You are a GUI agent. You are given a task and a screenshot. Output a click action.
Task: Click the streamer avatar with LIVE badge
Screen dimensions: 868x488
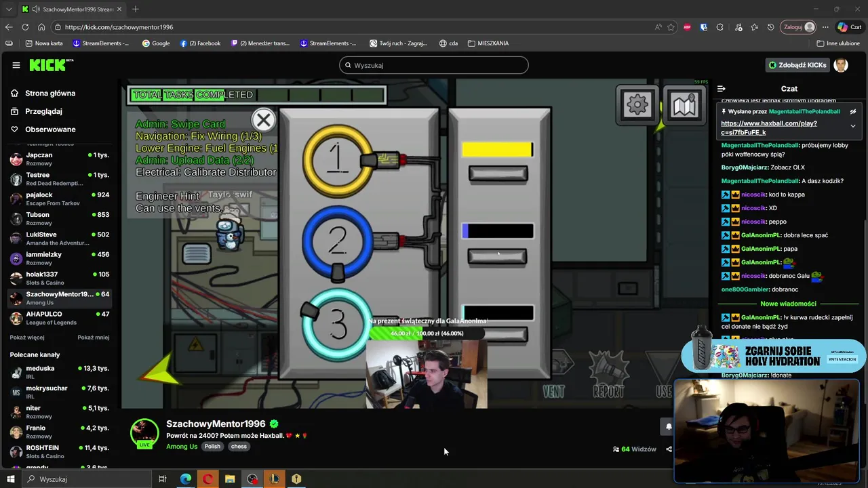144,434
